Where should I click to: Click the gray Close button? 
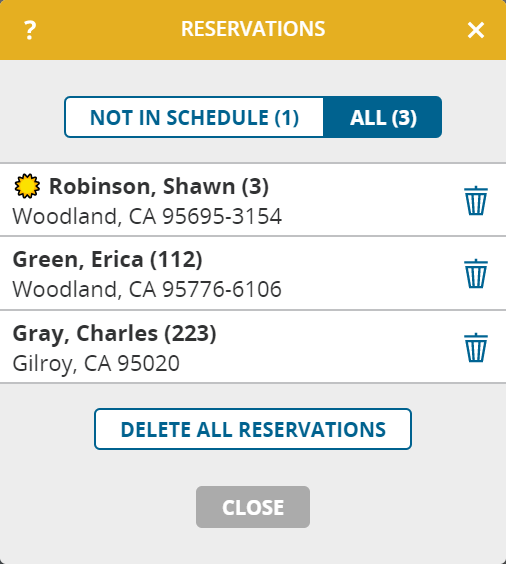253,507
